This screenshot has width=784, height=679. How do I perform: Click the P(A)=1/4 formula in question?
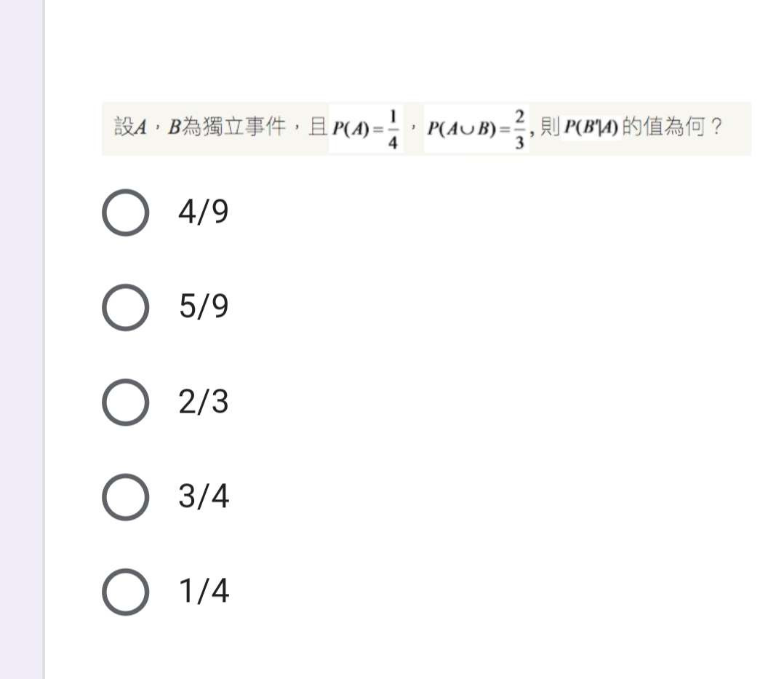(366, 129)
